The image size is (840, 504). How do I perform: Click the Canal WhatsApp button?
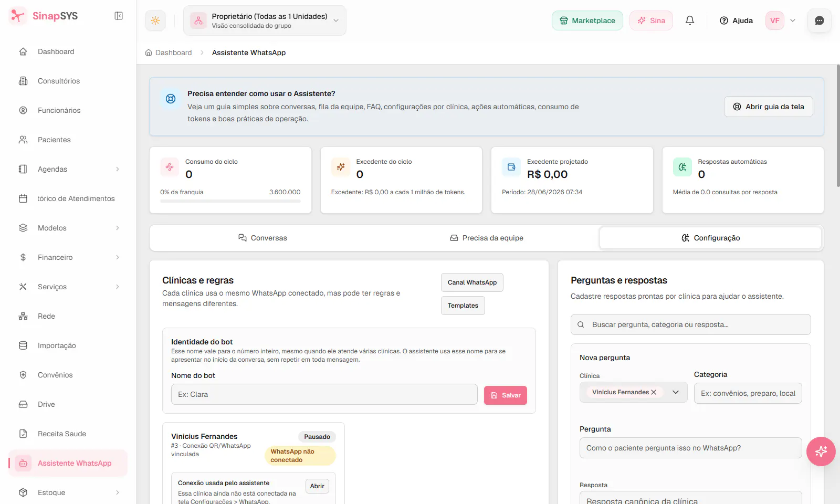pyautogui.click(x=472, y=282)
